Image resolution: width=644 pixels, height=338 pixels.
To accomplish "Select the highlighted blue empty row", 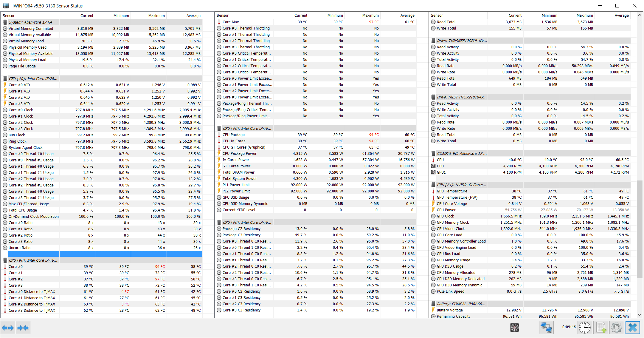I will point(105,254).
